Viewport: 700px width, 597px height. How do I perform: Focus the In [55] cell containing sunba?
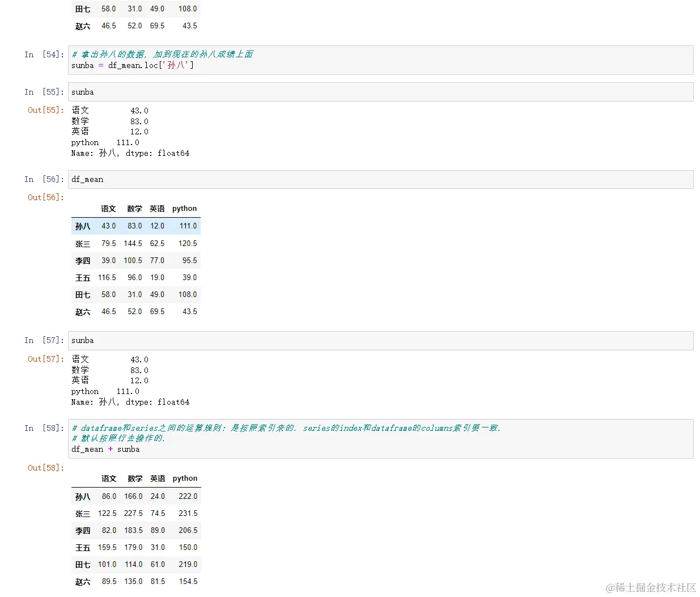coord(380,92)
